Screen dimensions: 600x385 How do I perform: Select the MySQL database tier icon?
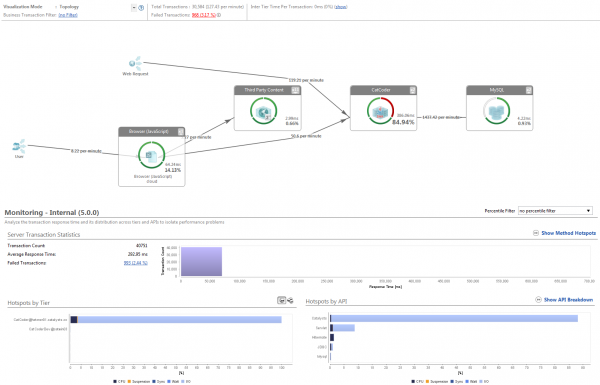496,111
